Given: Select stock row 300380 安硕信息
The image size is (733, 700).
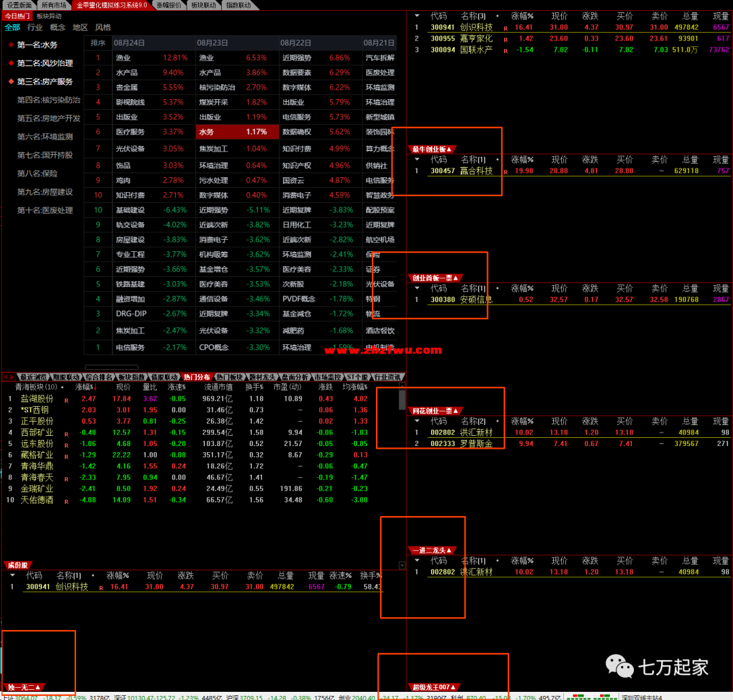Looking at the screenshot, I should [570, 299].
